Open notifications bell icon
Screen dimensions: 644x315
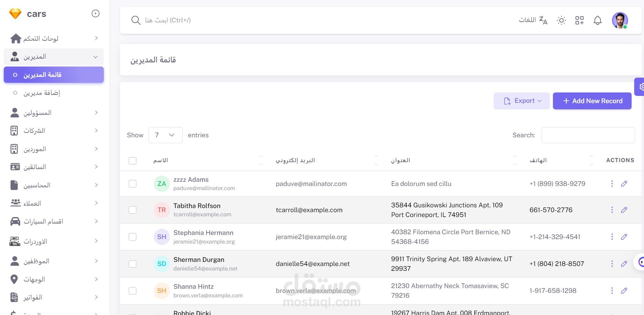(597, 20)
